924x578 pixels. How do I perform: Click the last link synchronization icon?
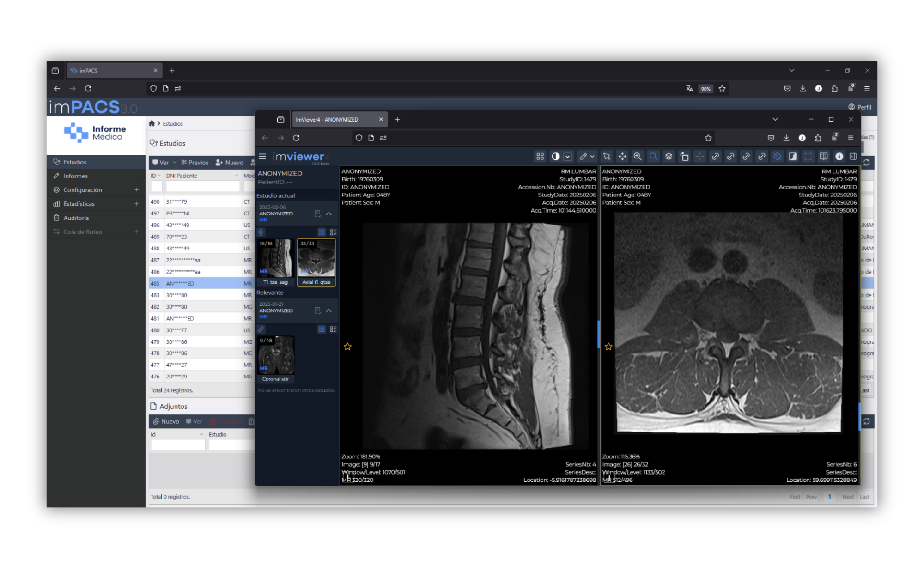(762, 157)
